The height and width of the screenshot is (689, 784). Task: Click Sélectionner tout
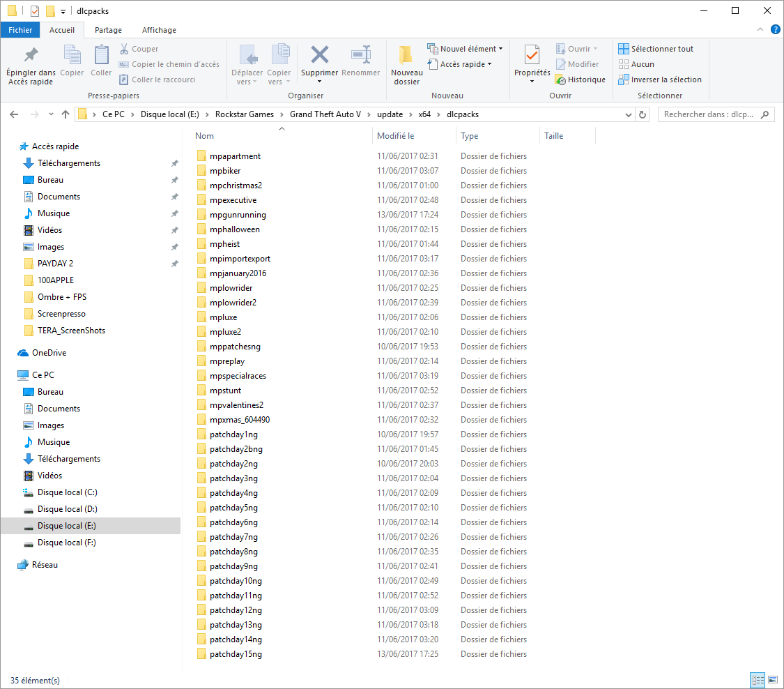click(656, 49)
